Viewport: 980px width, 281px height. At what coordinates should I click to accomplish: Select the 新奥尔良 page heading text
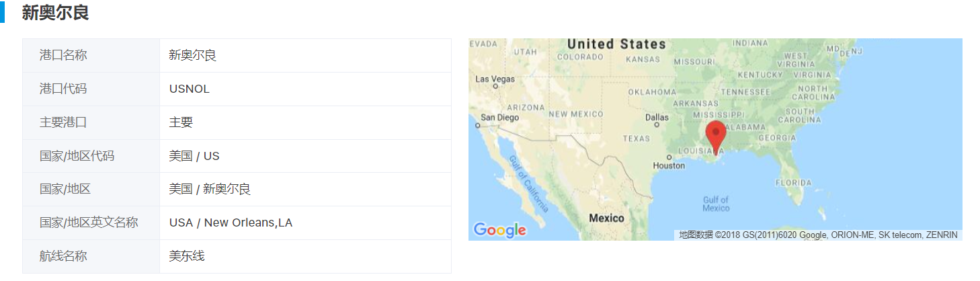(x=55, y=12)
